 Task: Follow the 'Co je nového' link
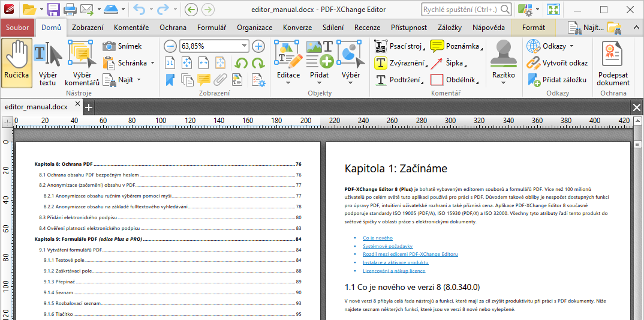[378, 238]
